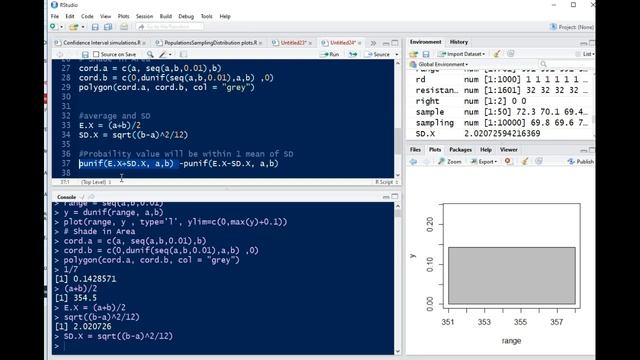
Task: Open the Import Dataset dropdown
Action: pos(462,54)
